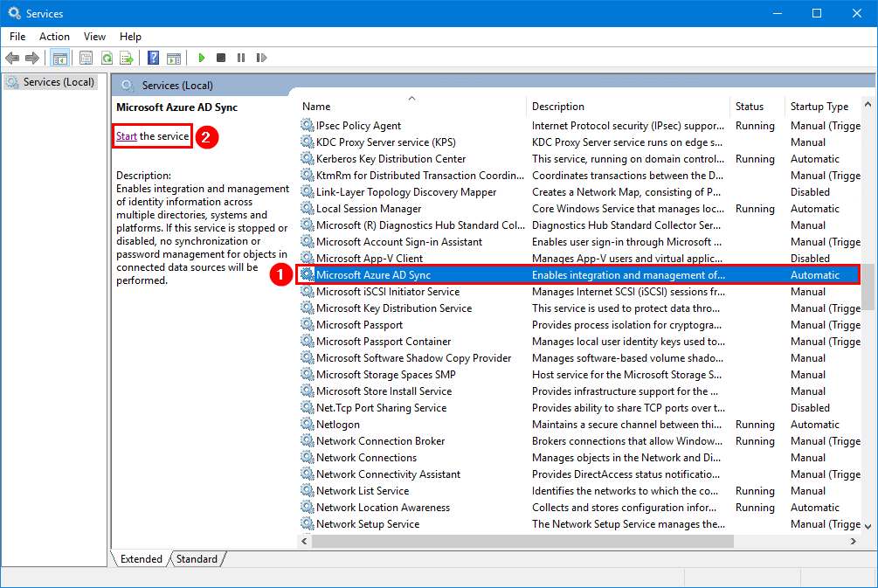Screen dimensions: 878x588
Task: Select Microsoft Passport Container service
Action: tap(580, 342)
